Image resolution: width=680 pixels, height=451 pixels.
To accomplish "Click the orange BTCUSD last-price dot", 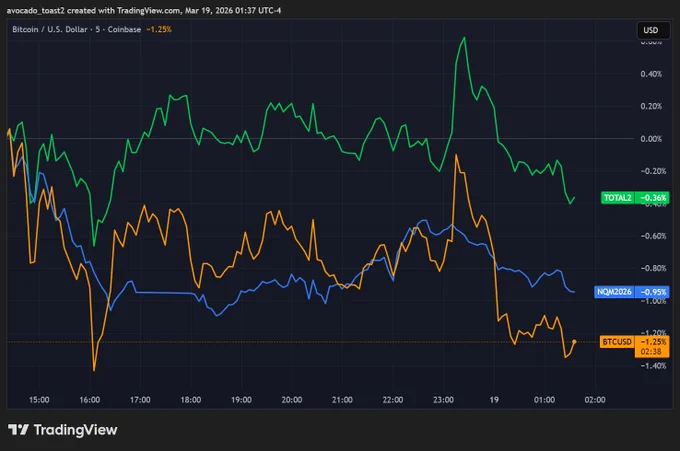I will tap(574, 342).
